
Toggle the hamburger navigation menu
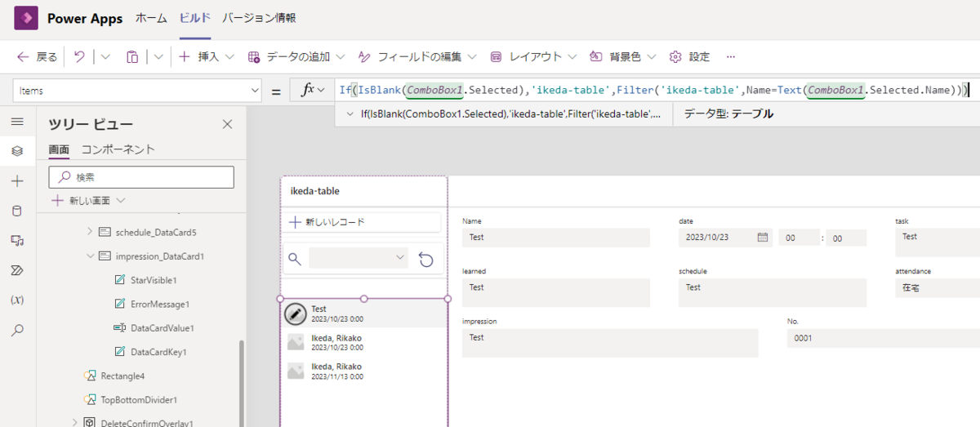(x=17, y=121)
